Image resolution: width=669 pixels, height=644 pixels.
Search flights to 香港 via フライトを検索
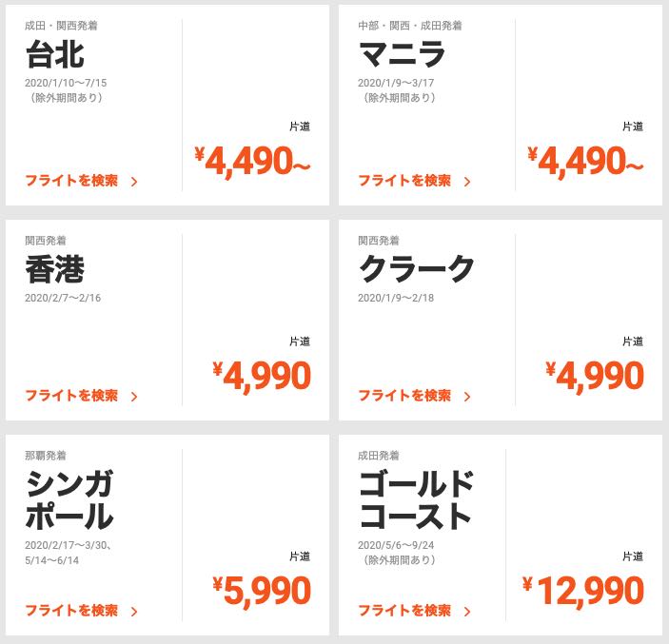pos(71,396)
